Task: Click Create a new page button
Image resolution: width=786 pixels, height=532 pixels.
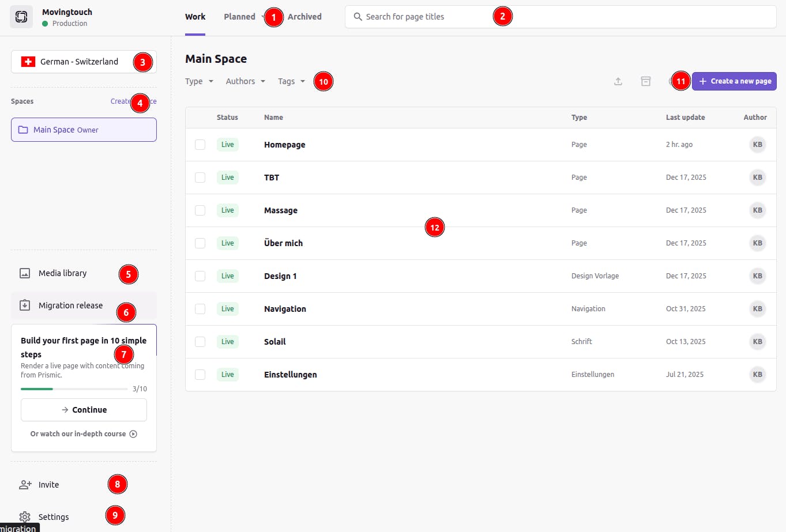Action: tap(734, 81)
